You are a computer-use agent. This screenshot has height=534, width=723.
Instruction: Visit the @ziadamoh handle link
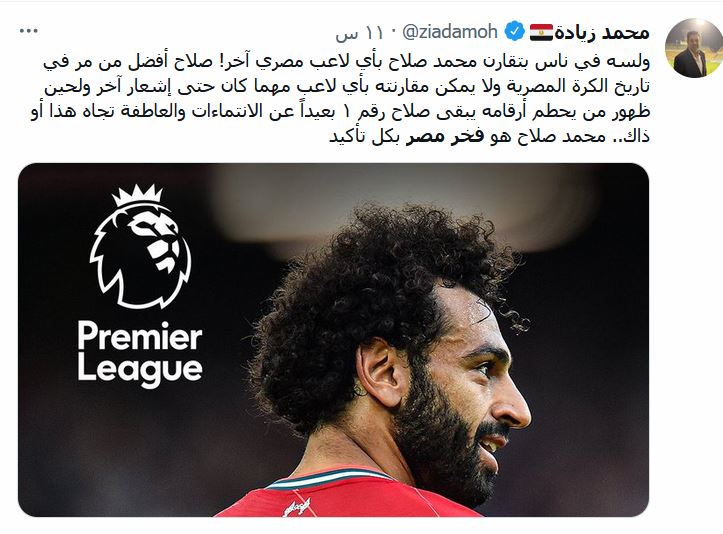450,32
